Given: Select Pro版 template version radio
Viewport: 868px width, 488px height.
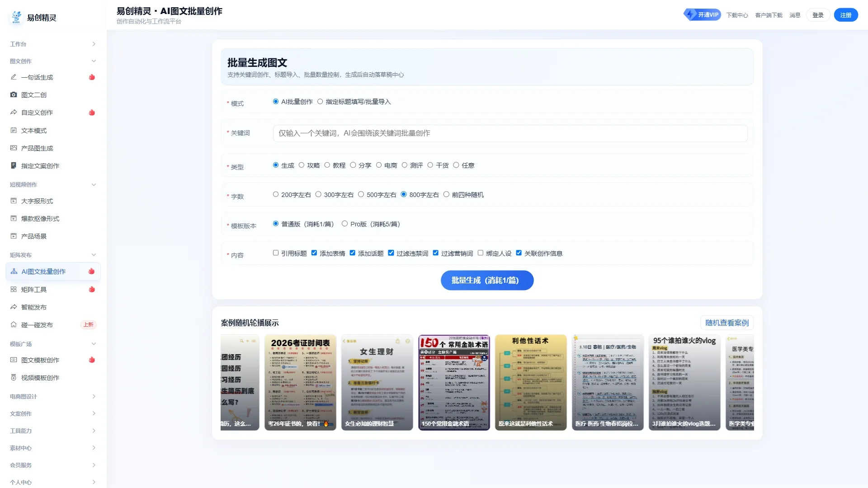Looking at the screenshot, I should click(344, 224).
